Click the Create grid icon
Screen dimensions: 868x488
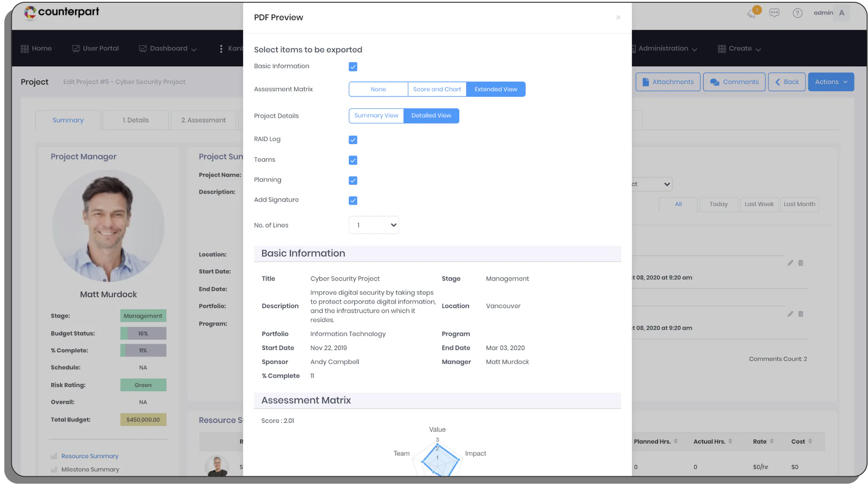click(x=722, y=49)
